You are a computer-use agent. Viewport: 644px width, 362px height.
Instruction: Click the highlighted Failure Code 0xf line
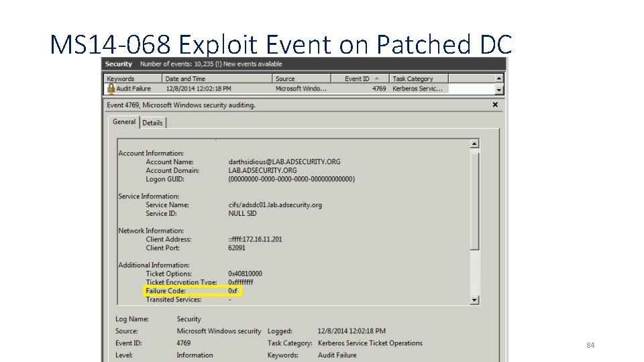[193, 291]
